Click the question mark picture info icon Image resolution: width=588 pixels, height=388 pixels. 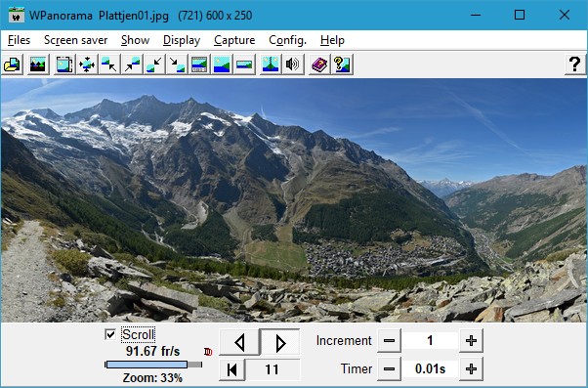(342, 65)
